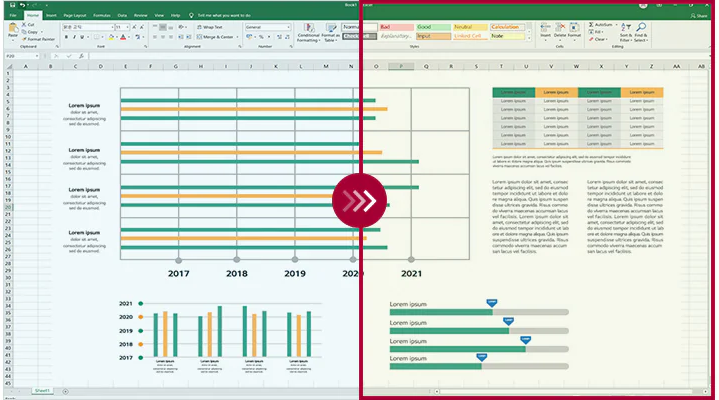This screenshot has height=400, width=719.
Task: Apply the Good cell style swatch
Action: (433, 27)
